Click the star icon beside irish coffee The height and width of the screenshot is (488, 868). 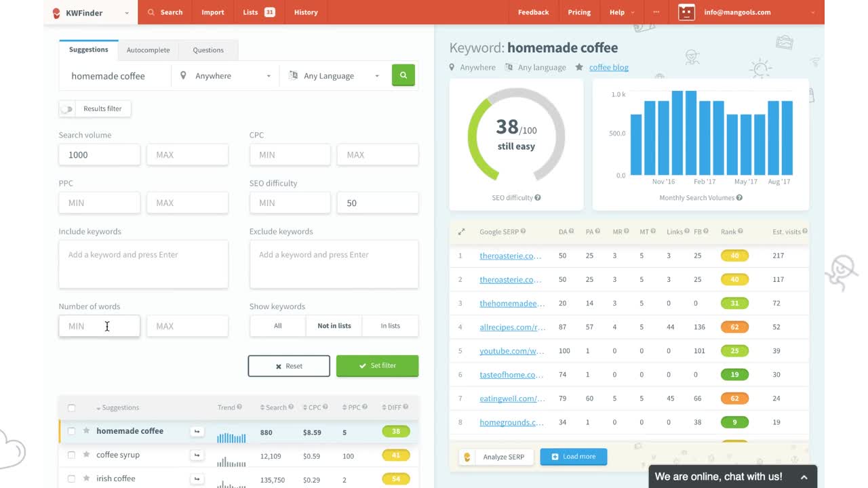tap(86, 479)
